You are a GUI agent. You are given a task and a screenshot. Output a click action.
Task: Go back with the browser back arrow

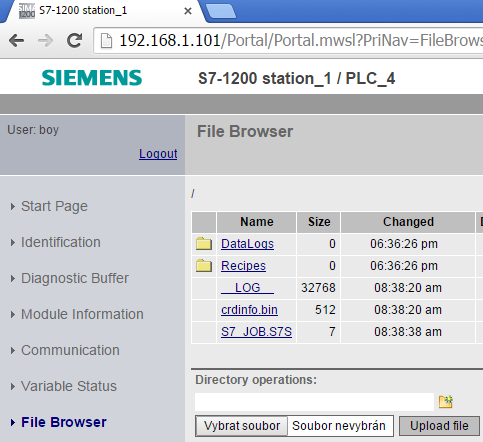(x=16, y=41)
